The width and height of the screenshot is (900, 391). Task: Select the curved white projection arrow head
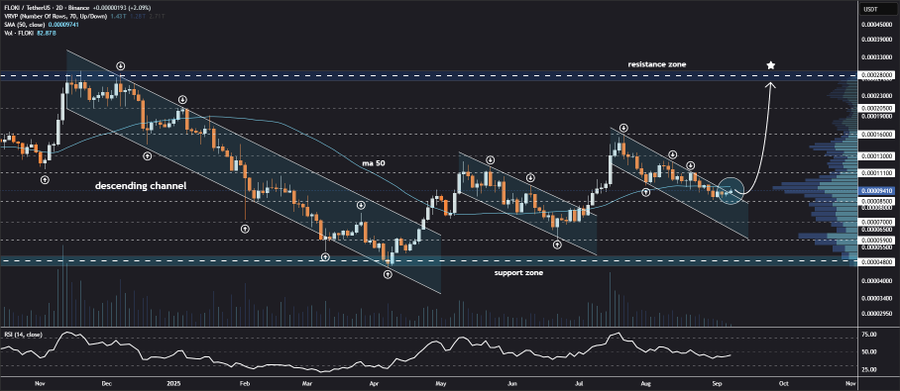coord(771,86)
